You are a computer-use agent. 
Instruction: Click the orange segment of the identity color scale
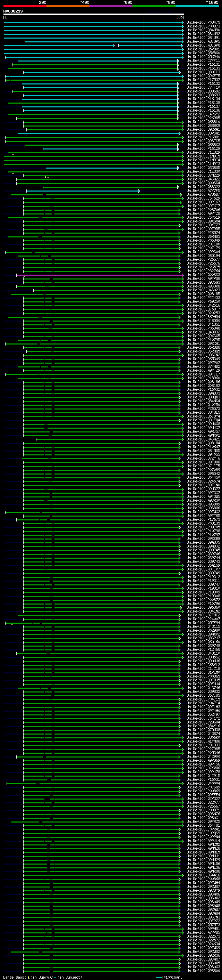(68, 6)
